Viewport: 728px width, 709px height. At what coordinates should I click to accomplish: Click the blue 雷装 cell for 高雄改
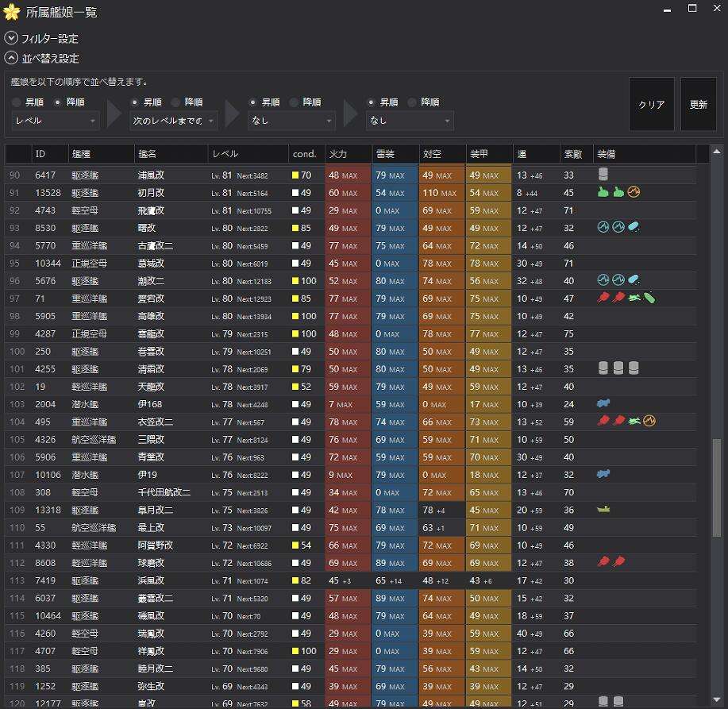(x=395, y=316)
